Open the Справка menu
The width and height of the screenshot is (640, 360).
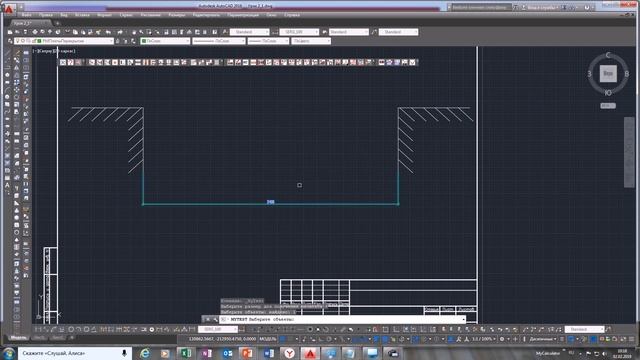tap(291, 15)
